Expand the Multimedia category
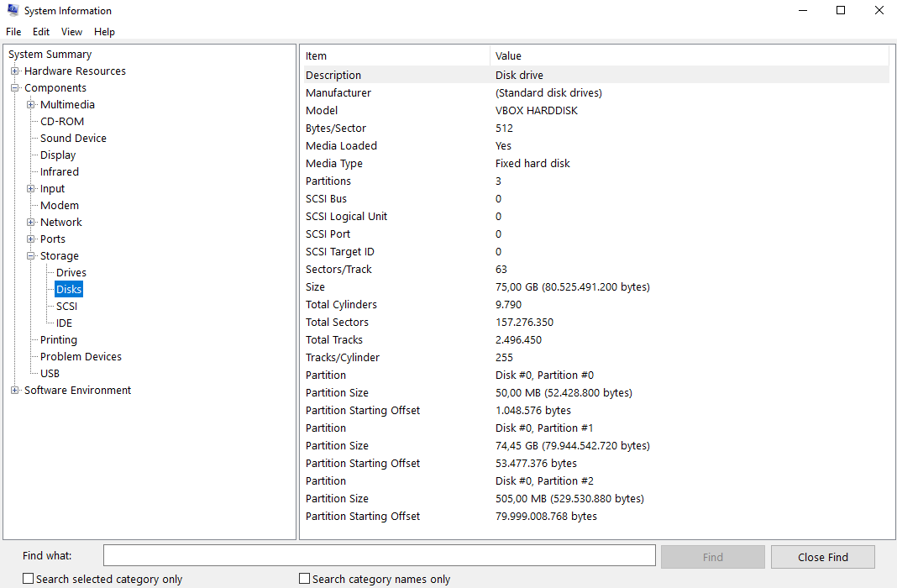The height and width of the screenshot is (588, 897). [x=30, y=104]
